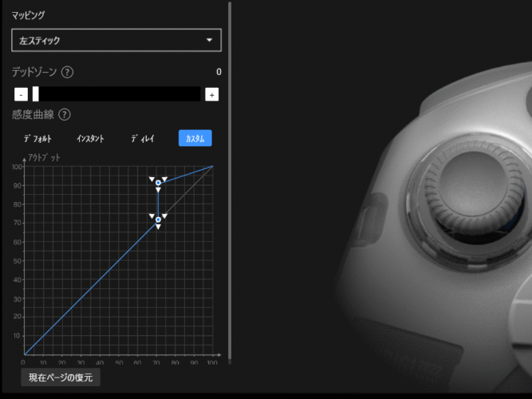Click the dead zone slider handle

pos(36,93)
